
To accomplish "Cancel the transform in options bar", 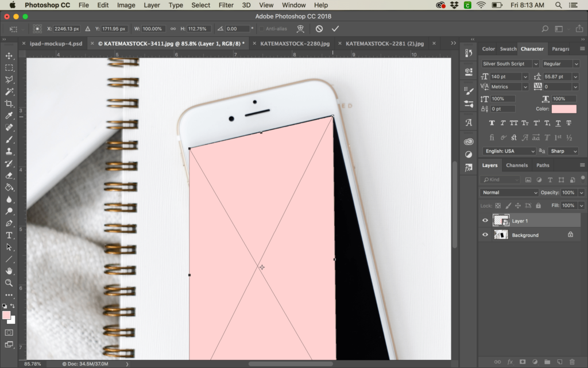I will click(319, 29).
